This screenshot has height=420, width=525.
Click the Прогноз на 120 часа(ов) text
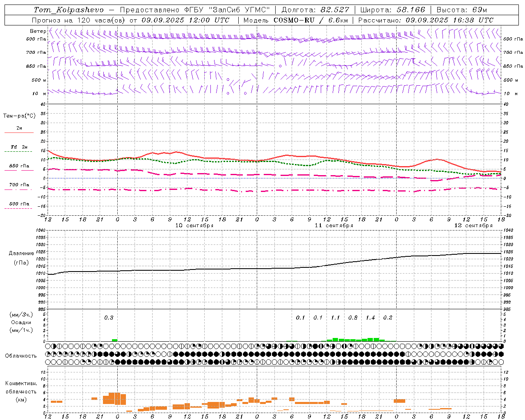[x=79, y=20]
